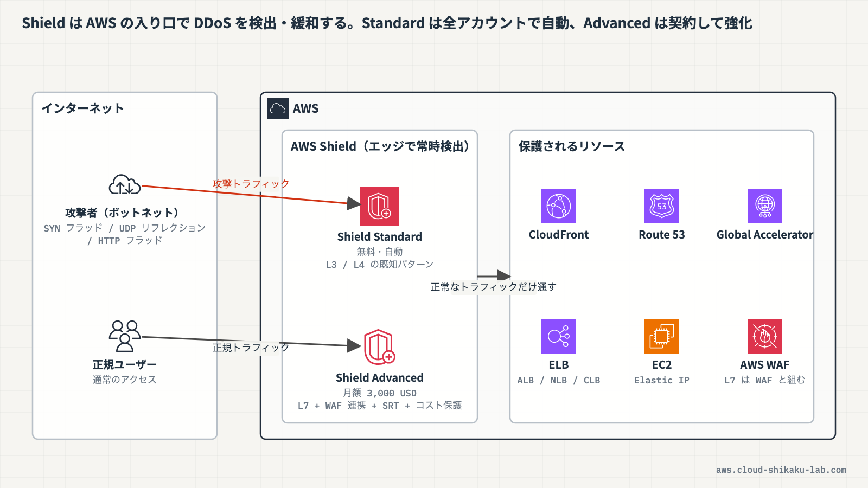Click the 正常なトラフィックだけ通す label
The height and width of the screenshot is (488, 868).
pos(494,287)
